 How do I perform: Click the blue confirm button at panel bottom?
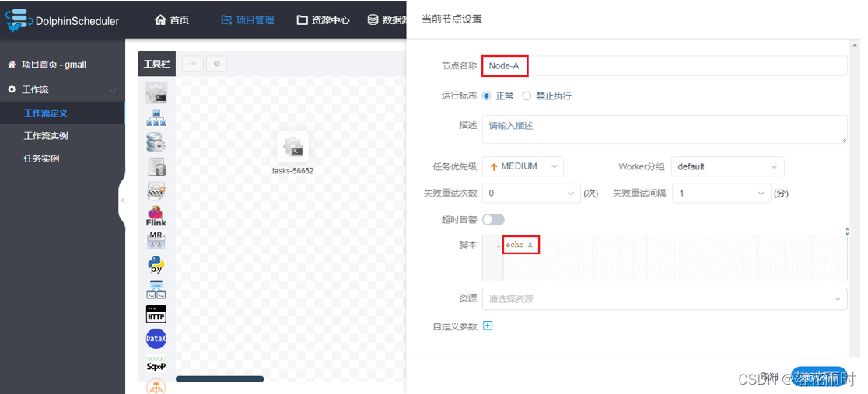[x=819, y=377]
